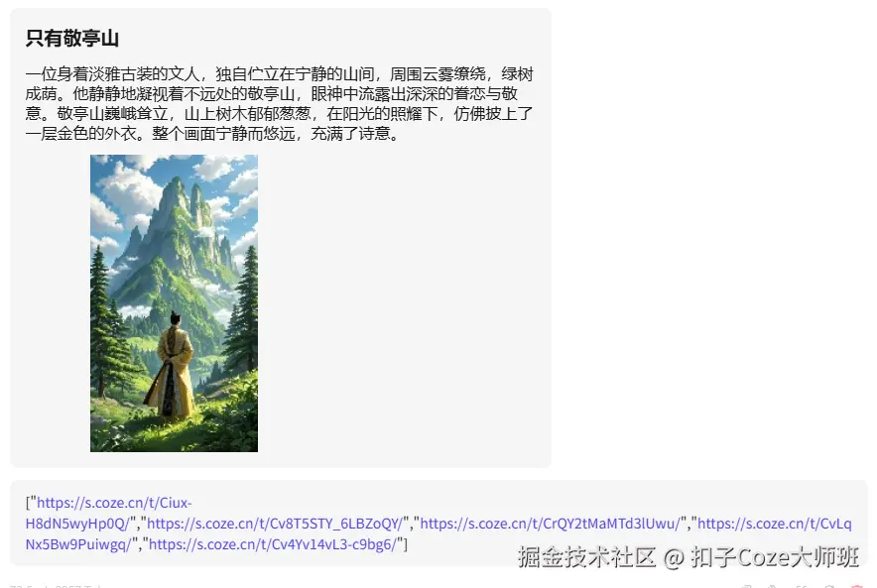Click the closing bracket after the last link
Image resolution: width=877 pixels, height=588 pixels.
406,544
